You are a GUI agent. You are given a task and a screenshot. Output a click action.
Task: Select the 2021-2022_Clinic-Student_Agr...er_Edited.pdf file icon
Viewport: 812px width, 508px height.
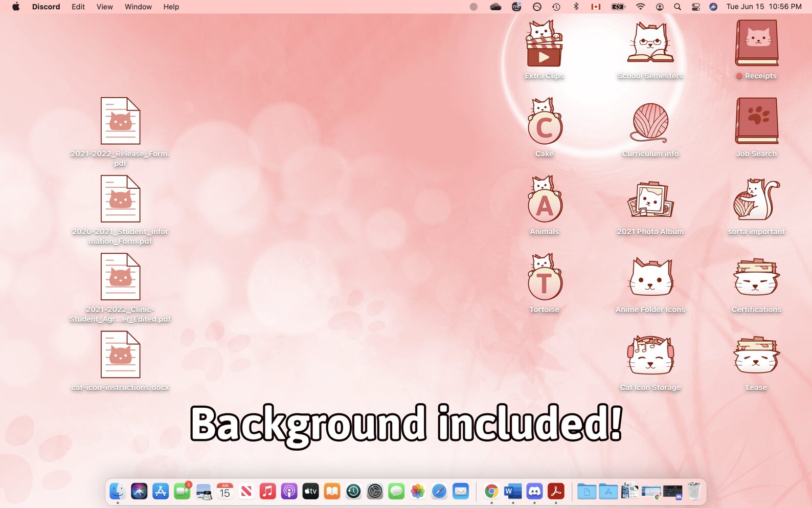pos(120,276)
